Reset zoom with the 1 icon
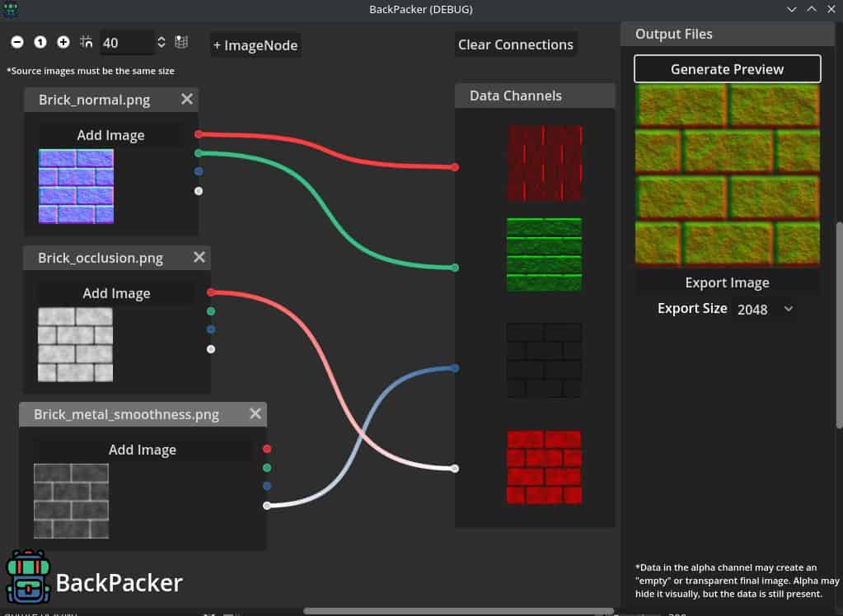This screenshot has width=843, height=616. (40, 42)
